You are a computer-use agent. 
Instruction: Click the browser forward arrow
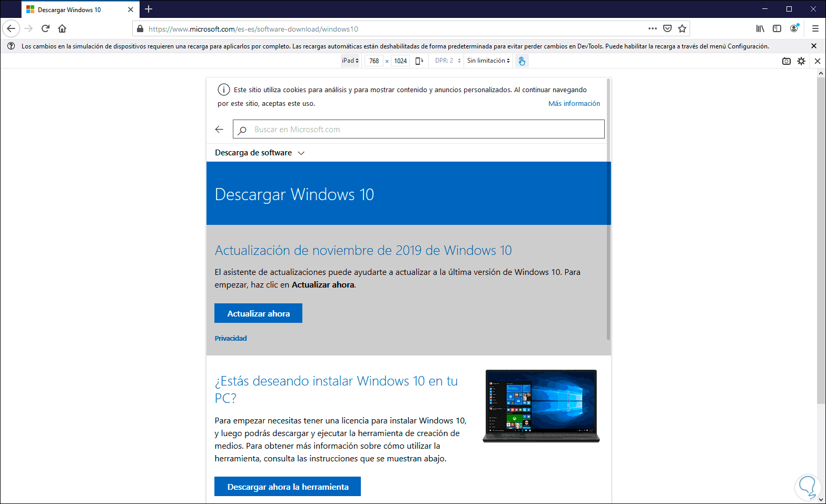point(28,28)
